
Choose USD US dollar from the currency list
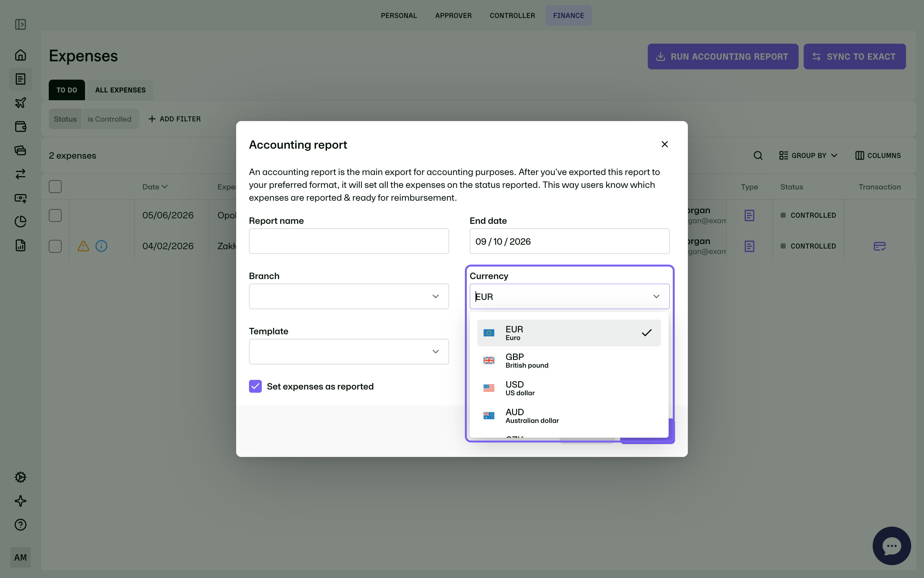click(x=569, y=388)
